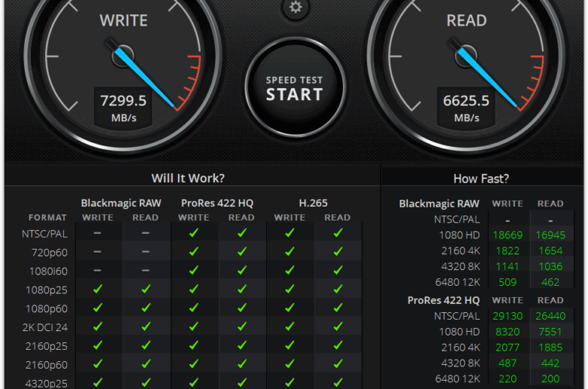This screenshot has height=389, width=588.
Task: Click ProRes 4320 8K read value 442
Action: pos(550,363)
